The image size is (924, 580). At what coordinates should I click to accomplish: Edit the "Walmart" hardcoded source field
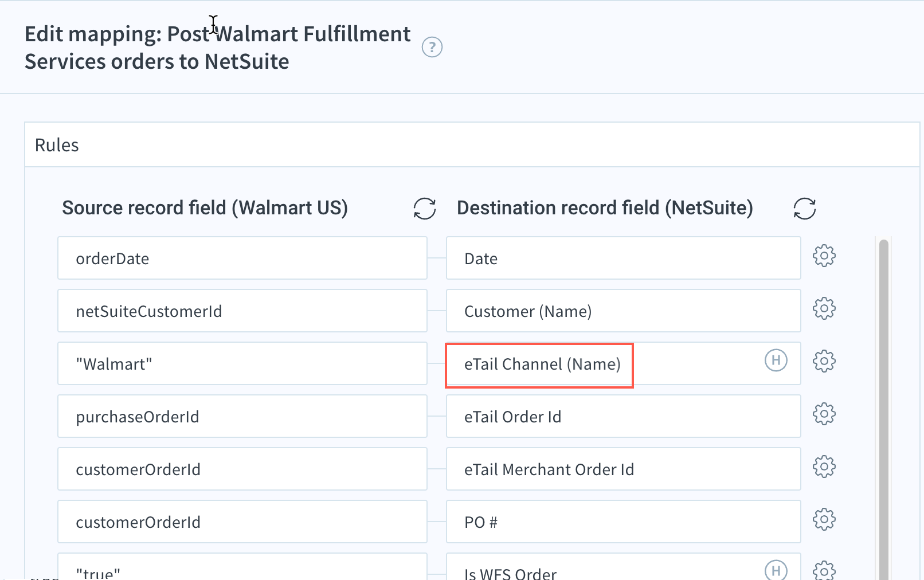click(x=242, y=363)
